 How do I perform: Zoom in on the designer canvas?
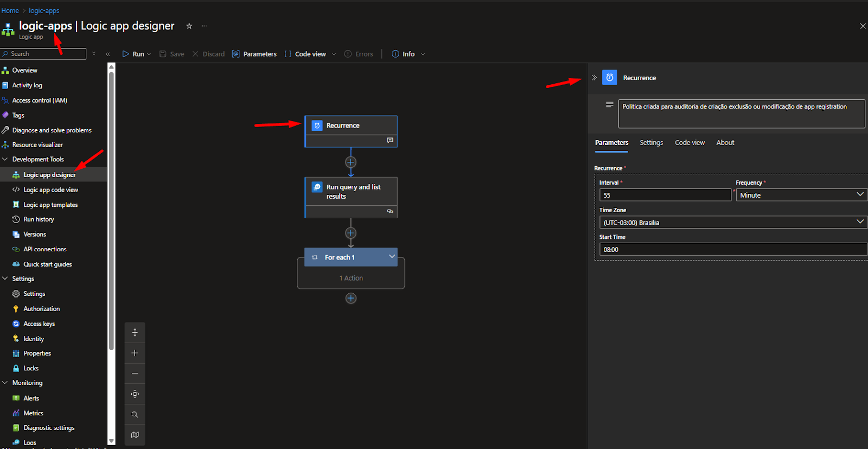(x=135, y=353)
